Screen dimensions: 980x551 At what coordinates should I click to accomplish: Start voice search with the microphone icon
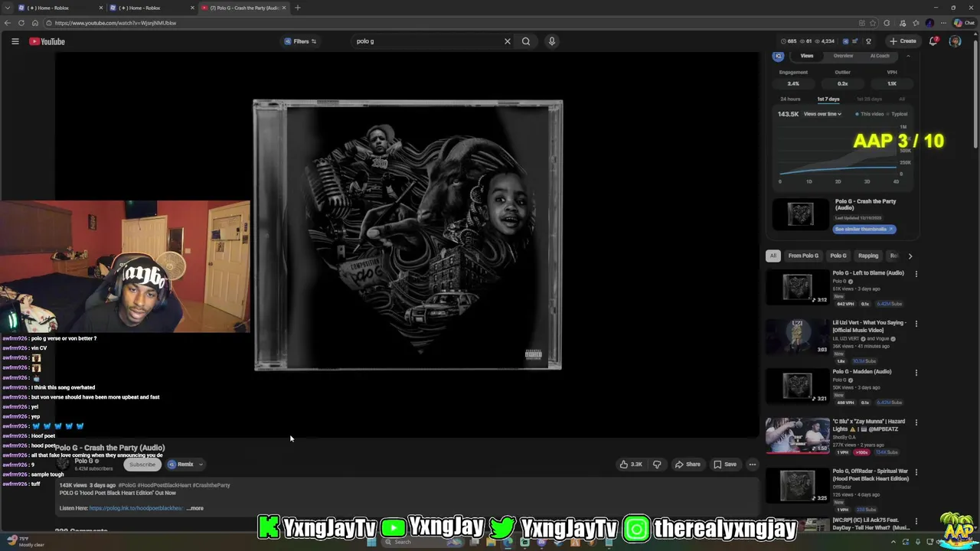[x=551, y=41]
